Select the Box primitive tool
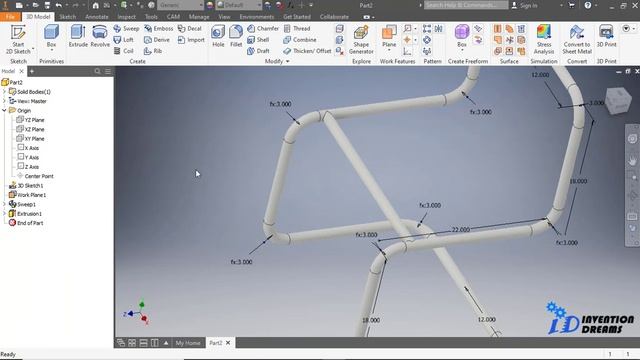This screenshot has height=360, width=640. click(x=51, y=36)
